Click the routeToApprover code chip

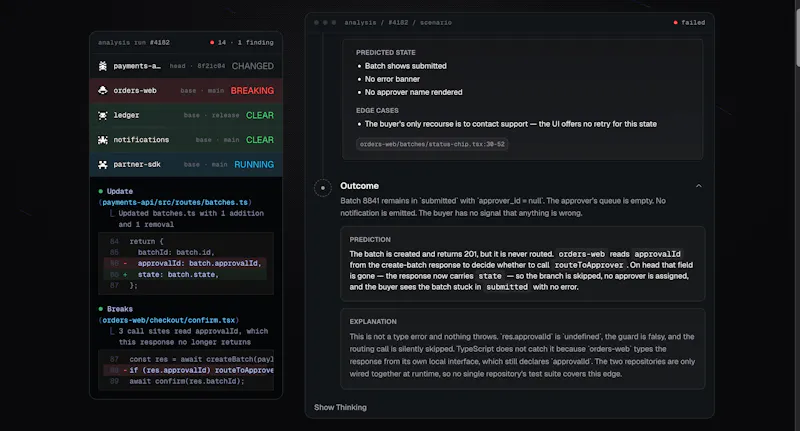click(x=589, y=265)
